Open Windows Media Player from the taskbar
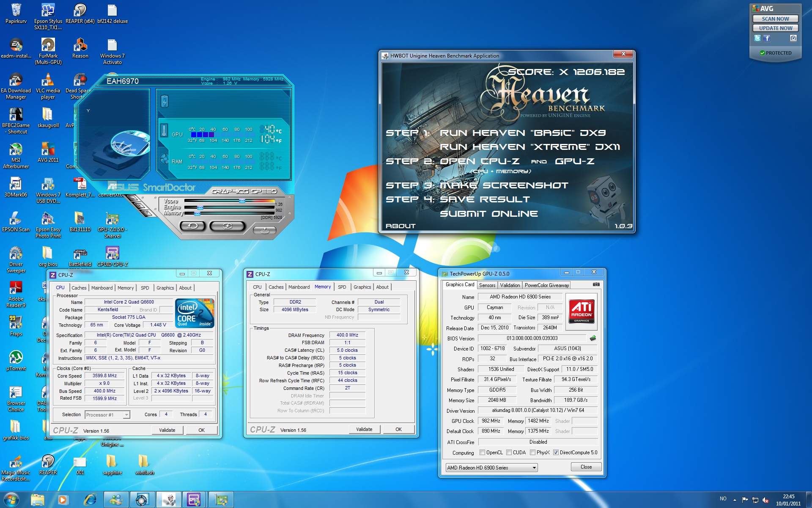The width and height of the screenshot is (812, 508). pos(63,500)
